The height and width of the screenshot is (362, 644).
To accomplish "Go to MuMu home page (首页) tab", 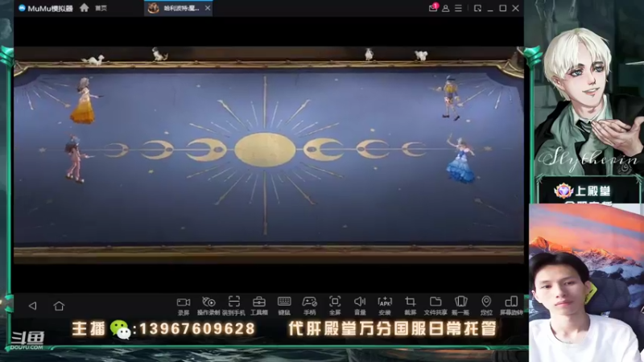I will (x=93, y=8).
